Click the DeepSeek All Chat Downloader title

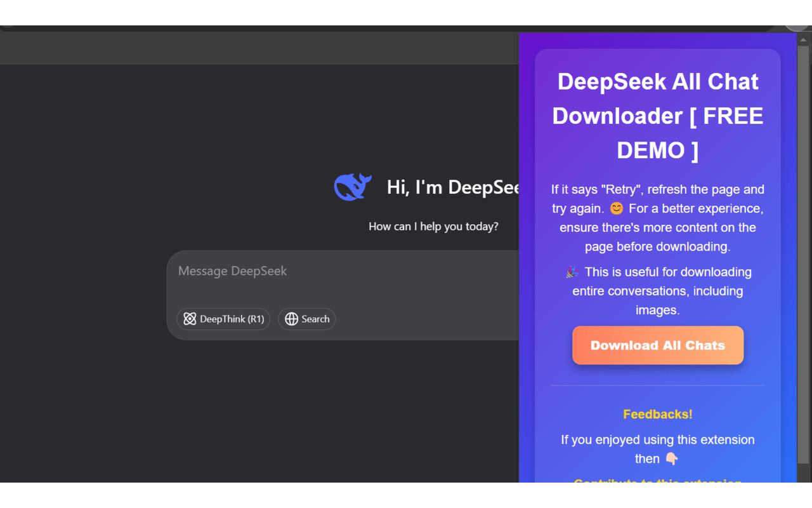657,116
